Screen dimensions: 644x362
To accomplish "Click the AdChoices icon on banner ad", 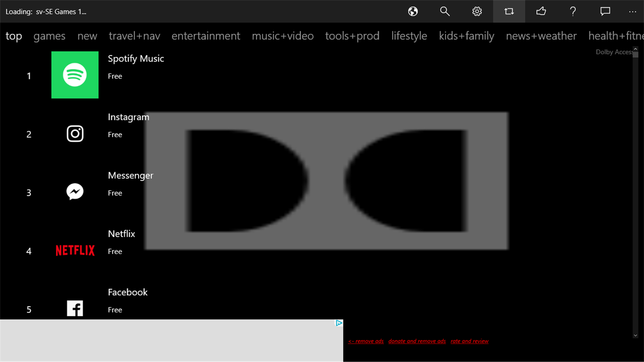I will 339,323.
